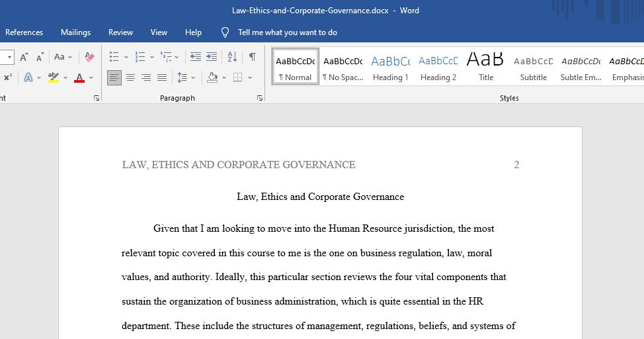Increase font size with Grow Font icon
644x339 pixels.
click(24, 57)
